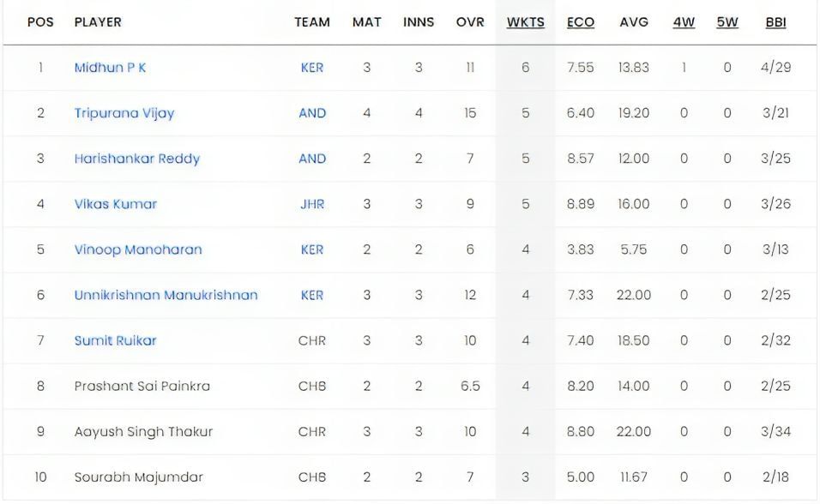Sort by ECO column header
This screenshot has width=820, height=504.
coord(581,22)
